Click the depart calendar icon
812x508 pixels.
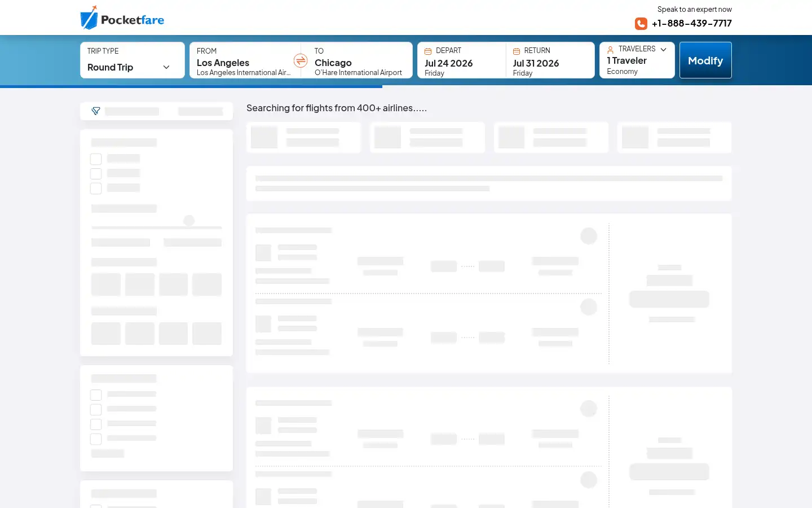click(x=428, y=51)
